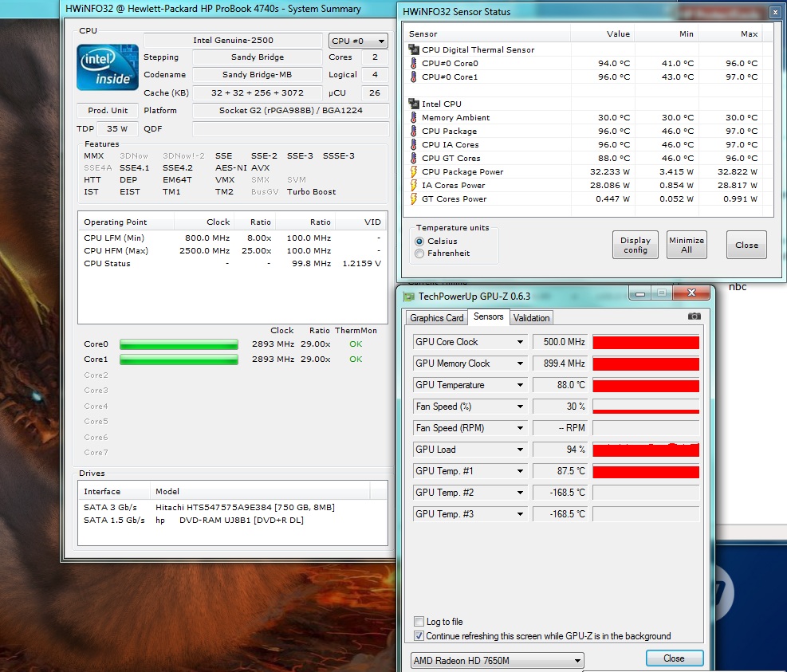Viewport: 787px width, 672px height.
Task: Open the Fan Speed (%) sensor dropdown
Action: tap(520, 407)
